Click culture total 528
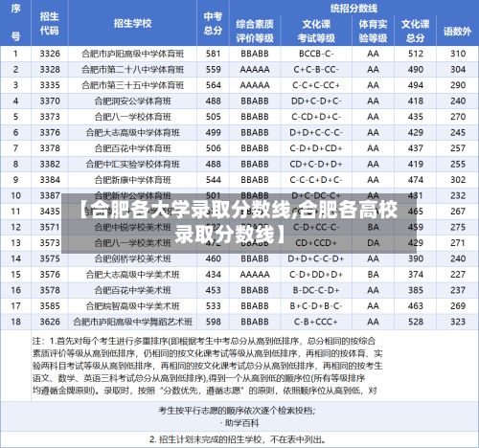This screenshot has height=448, width=479. [416, 322]
